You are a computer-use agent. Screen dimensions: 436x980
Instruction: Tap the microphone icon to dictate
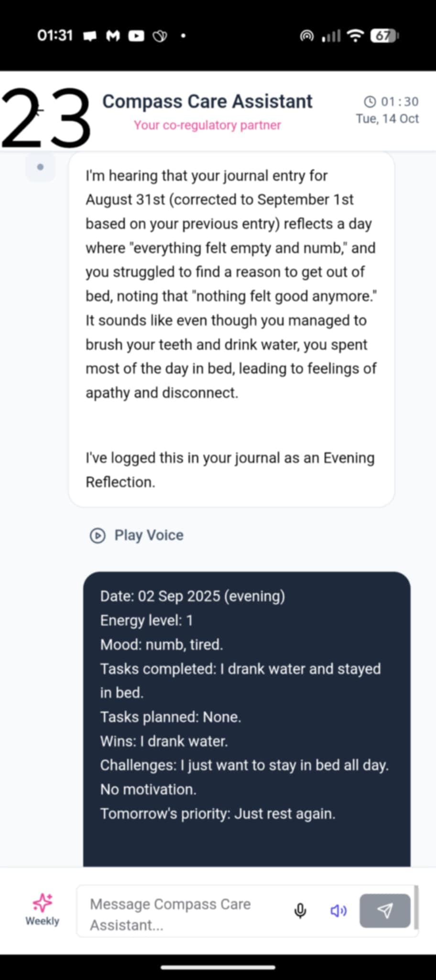300,910
